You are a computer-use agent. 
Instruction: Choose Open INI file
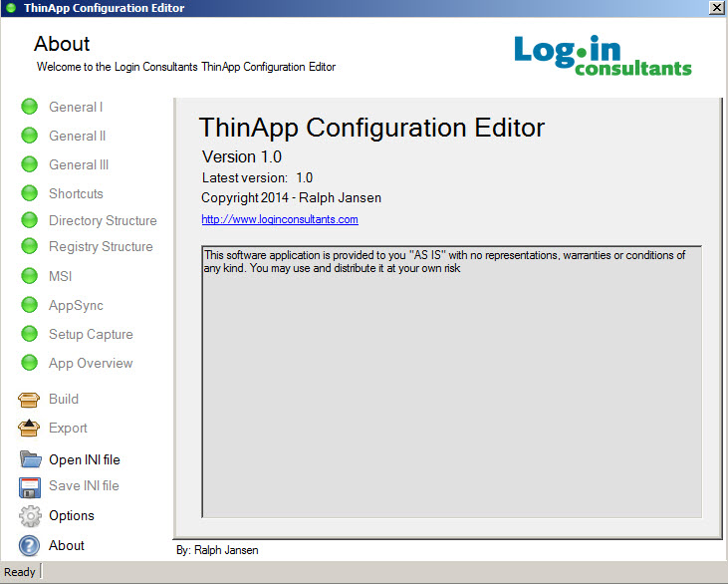point(84,459)
